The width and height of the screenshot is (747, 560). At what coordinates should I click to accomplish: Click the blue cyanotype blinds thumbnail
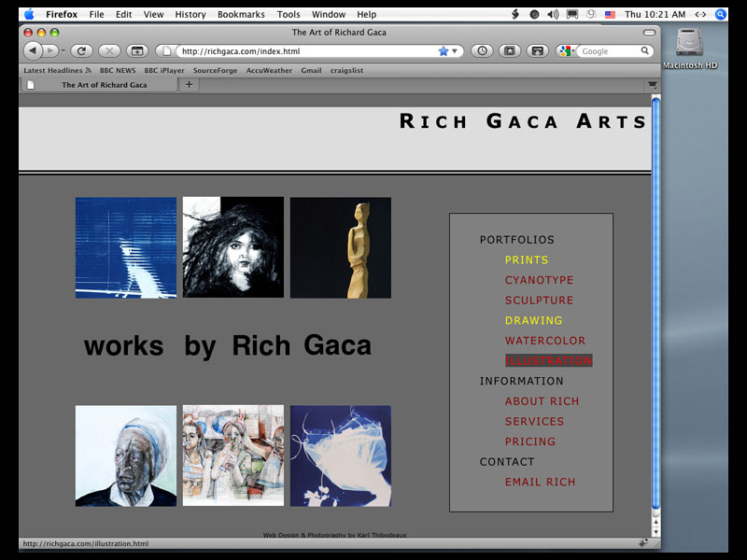[x=126, y=247]
